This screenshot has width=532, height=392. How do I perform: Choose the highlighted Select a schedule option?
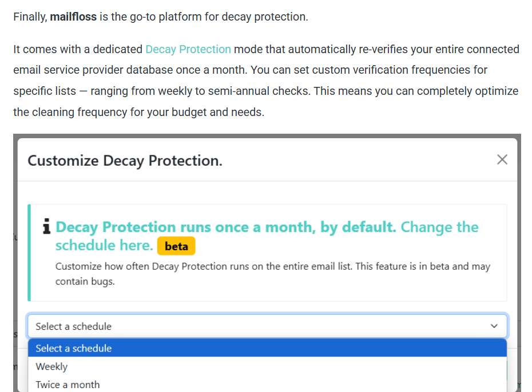pos(267,348)
